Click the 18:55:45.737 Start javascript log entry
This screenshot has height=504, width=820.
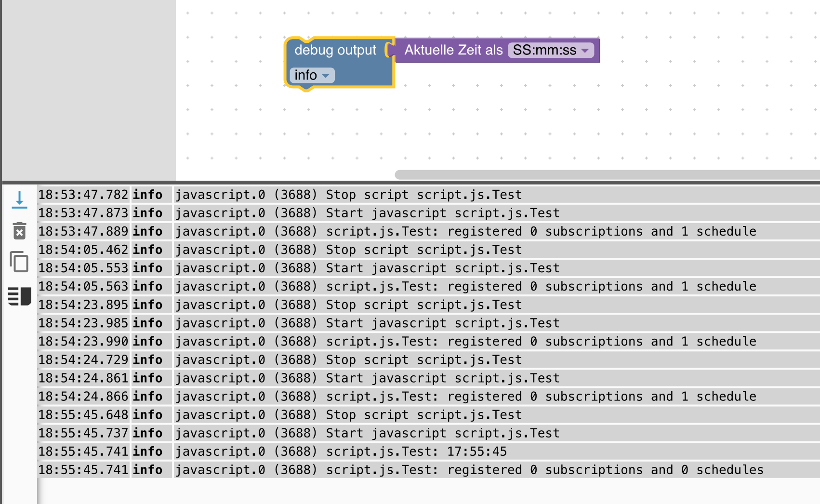(429, 433)
